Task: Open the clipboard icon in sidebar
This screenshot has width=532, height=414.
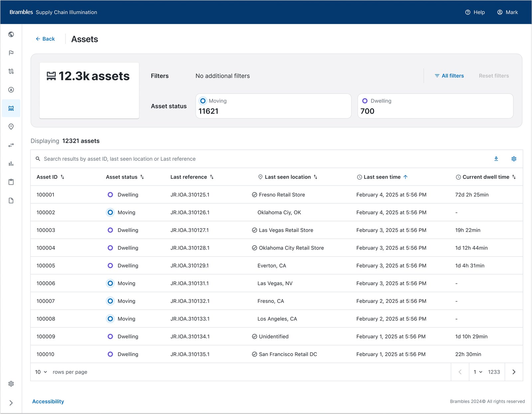Action: pos(11,182)
